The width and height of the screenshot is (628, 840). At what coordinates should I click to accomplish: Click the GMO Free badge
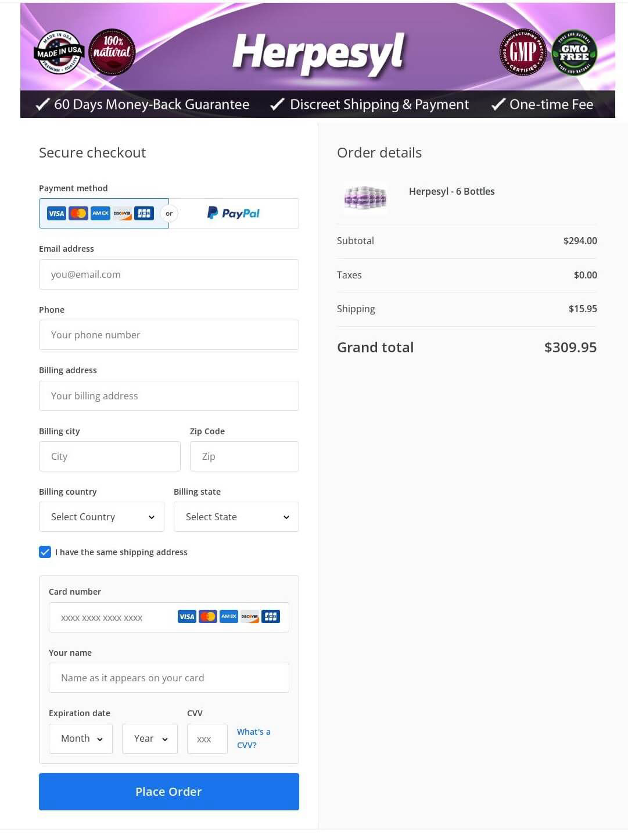coord(574,52)
